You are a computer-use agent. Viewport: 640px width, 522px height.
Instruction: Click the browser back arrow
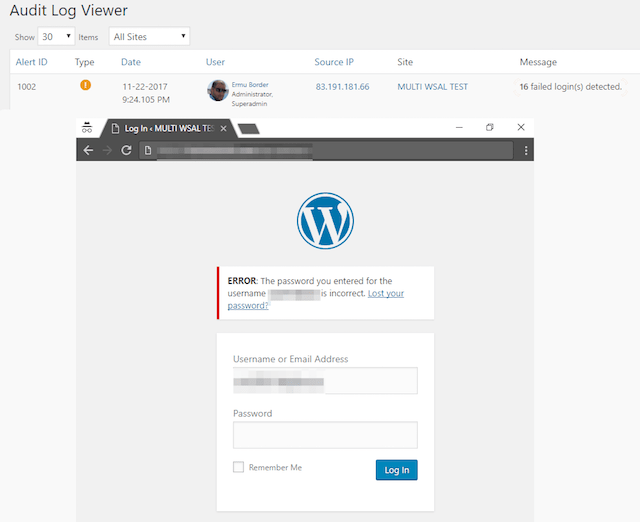pos(89,150)
